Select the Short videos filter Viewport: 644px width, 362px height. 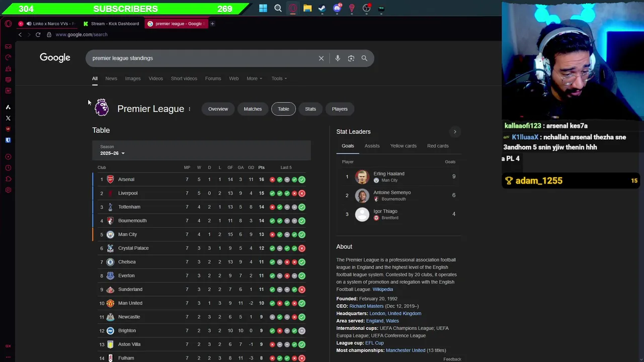[184, 78]
